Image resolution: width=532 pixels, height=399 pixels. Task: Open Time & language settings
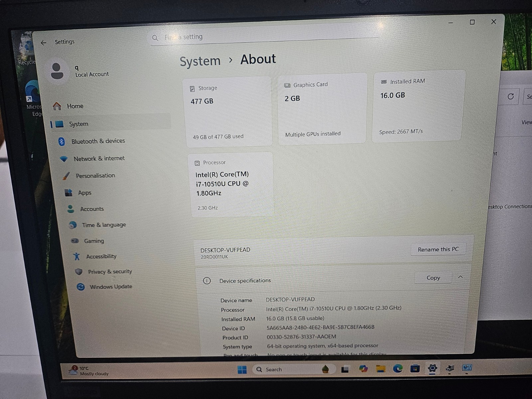click(104, 225)
